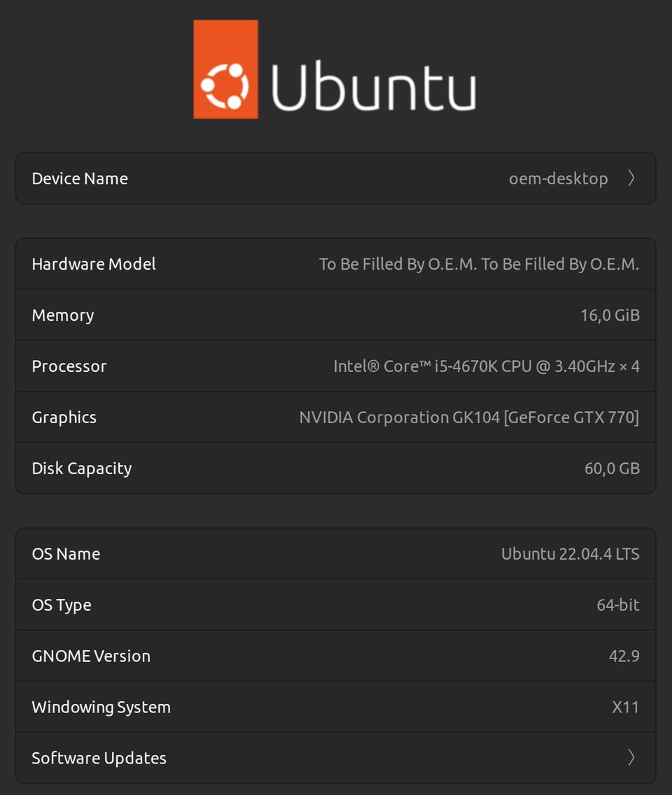
Task: Select the NVIDIA GeForce GTX 770 text
Action: pyautogui.click(x=469, y=417)
